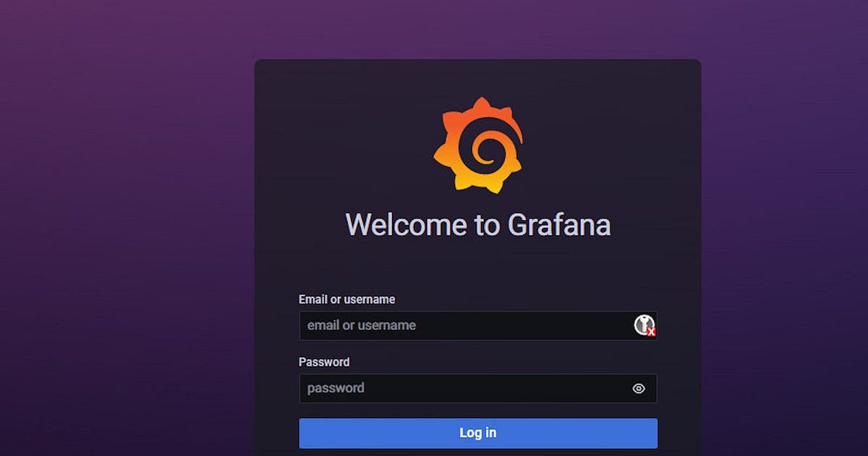Click the red X on the key icon
Viewport: 868px width, 456px height.
pyautogui.click(x=652, y=333)
